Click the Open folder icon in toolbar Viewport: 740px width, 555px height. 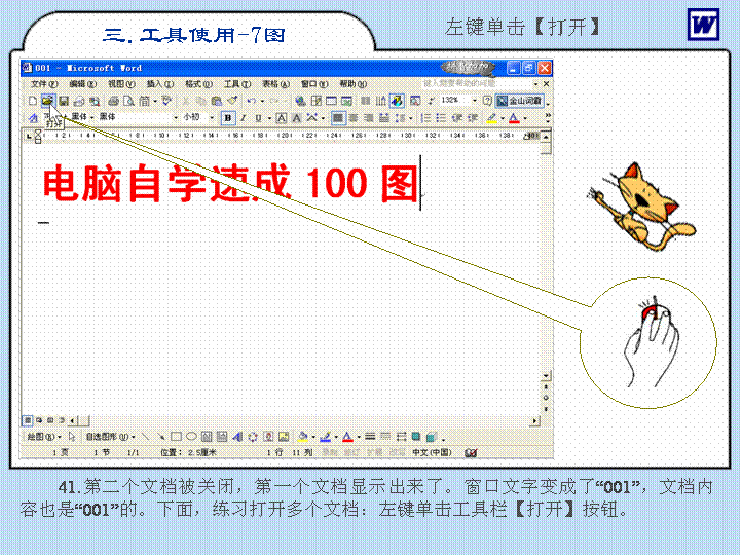46,101
